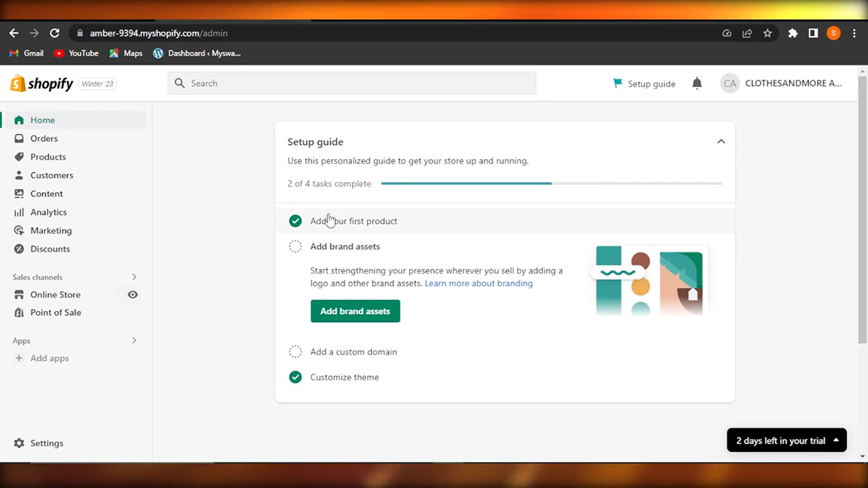Click the Setup guide flag icon
Viewport: 868px width, 488px height.
point(618,83)
